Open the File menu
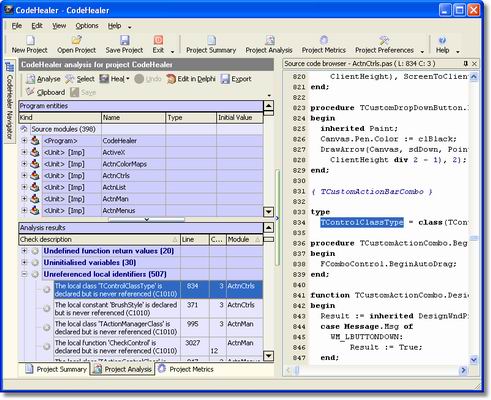The image size is (491, 400). tap(17, 26)
